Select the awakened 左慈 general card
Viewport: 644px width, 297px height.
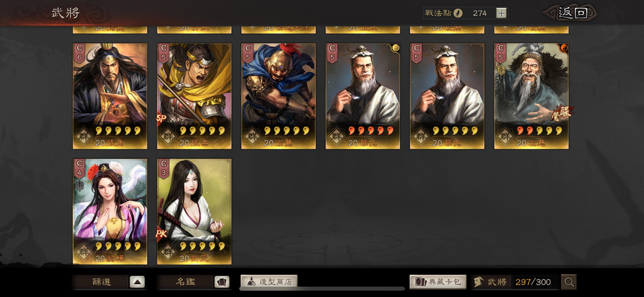[531, 96]
